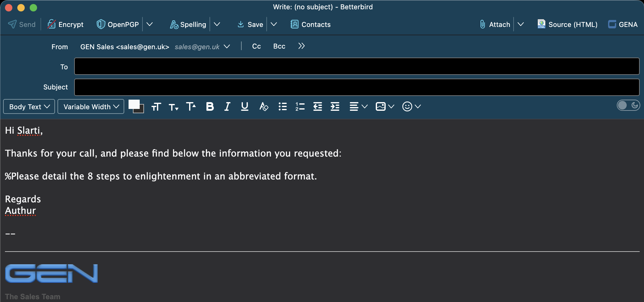Viewport: 644px width, 302px height.
Task: Increase font size with larger T
Action: point(191,107)
